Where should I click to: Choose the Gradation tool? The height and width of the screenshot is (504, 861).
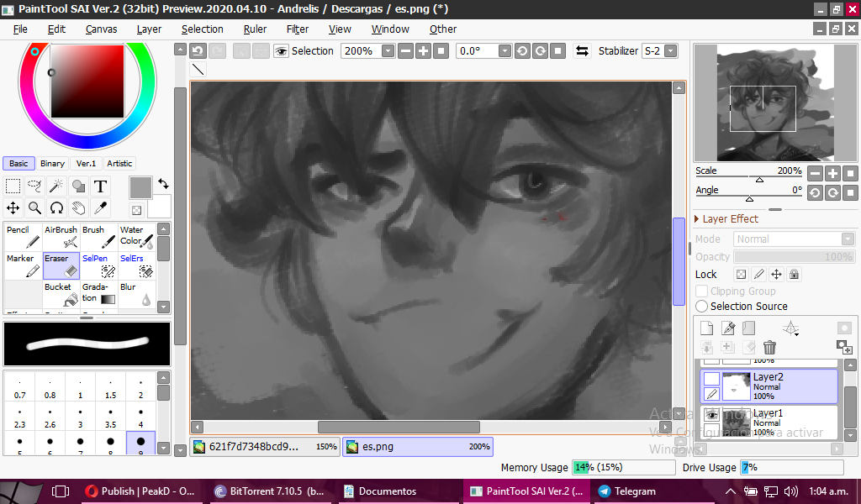click(99, 294)
